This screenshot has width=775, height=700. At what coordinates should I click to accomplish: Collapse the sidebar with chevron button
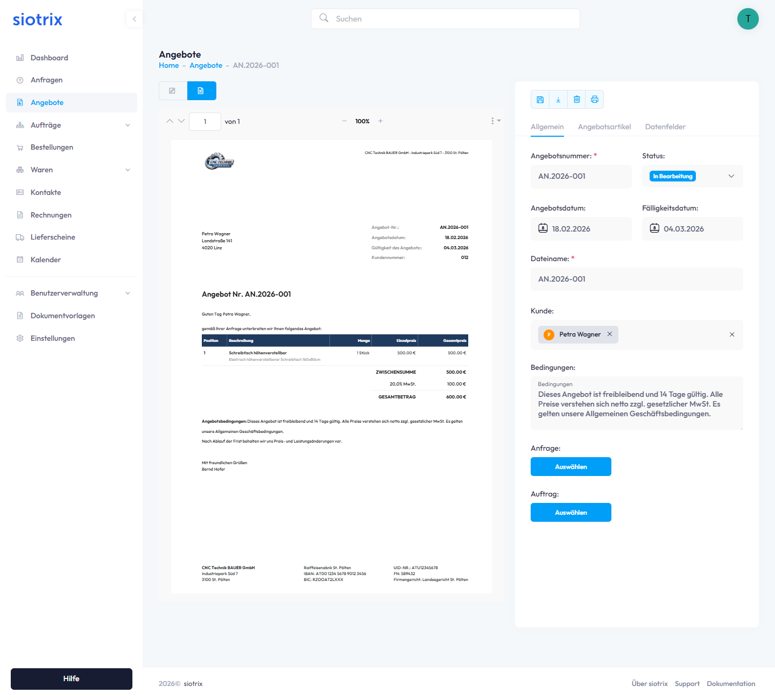coord(134,19)
